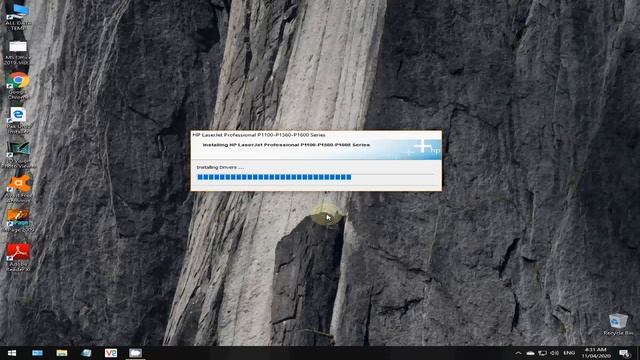Open the V2 app in the taskbar
Screen dimensions: 640x360
coord(111,353)
